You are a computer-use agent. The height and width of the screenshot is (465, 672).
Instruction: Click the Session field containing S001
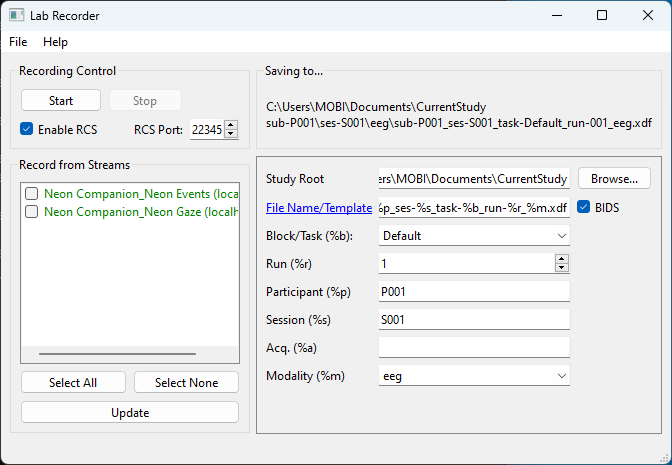click(x=474, y=320)
